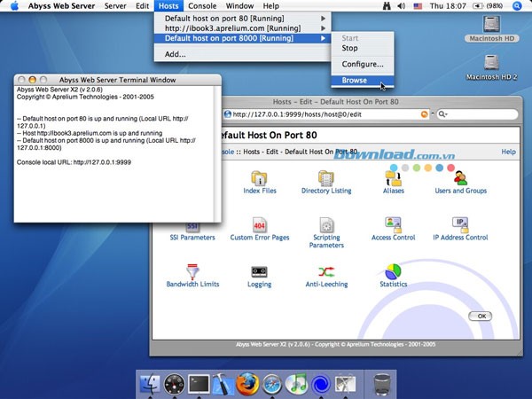Open the Macintosh HD desktop drive
Screen dimensions: 532x399
(490, 28)
